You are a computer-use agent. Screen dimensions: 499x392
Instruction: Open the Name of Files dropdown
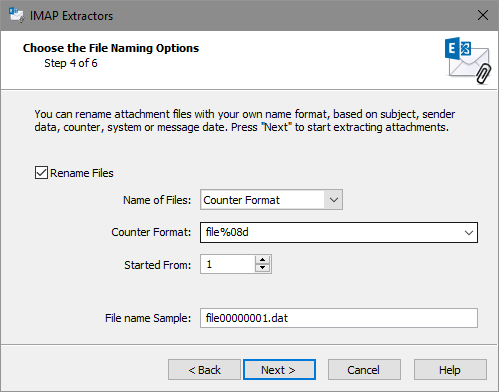(x=334, y=200)
